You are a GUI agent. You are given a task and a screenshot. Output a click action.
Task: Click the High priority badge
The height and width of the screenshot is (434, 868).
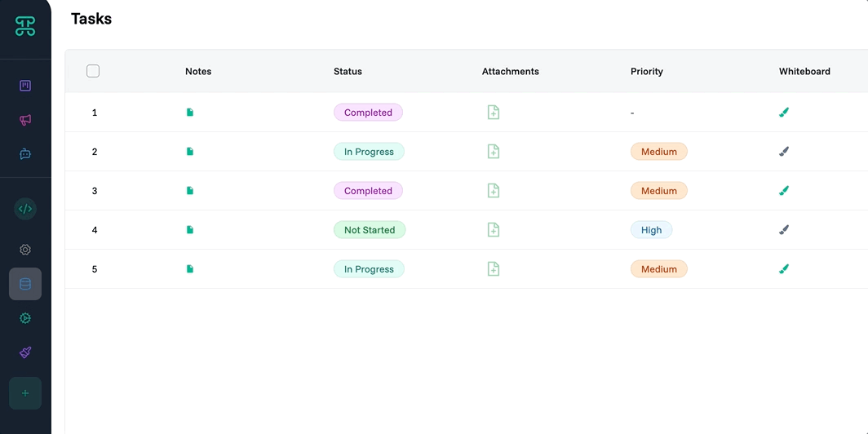pyautogui.click(x=651, y=230)
